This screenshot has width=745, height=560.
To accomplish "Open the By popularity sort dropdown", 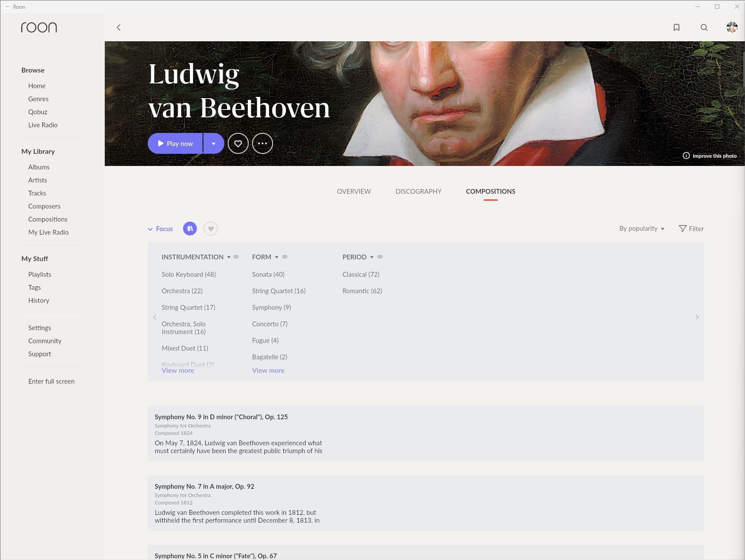I will pyautogui.click(x=642, y=229).
